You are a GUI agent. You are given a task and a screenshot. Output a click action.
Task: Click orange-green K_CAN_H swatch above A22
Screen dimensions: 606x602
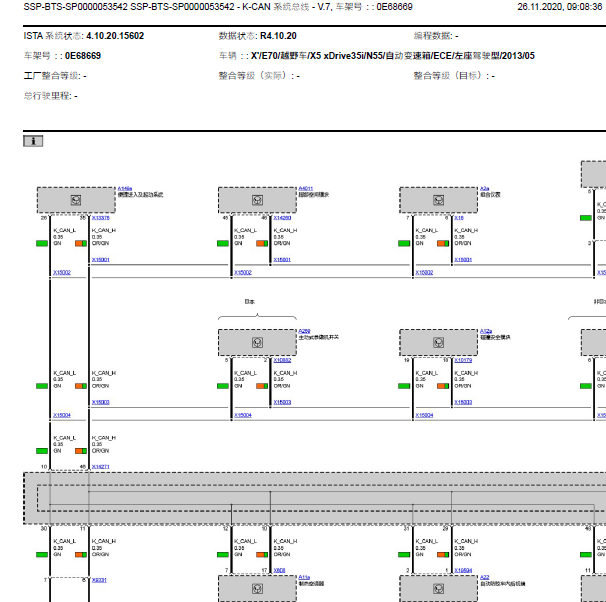(443, 554)
